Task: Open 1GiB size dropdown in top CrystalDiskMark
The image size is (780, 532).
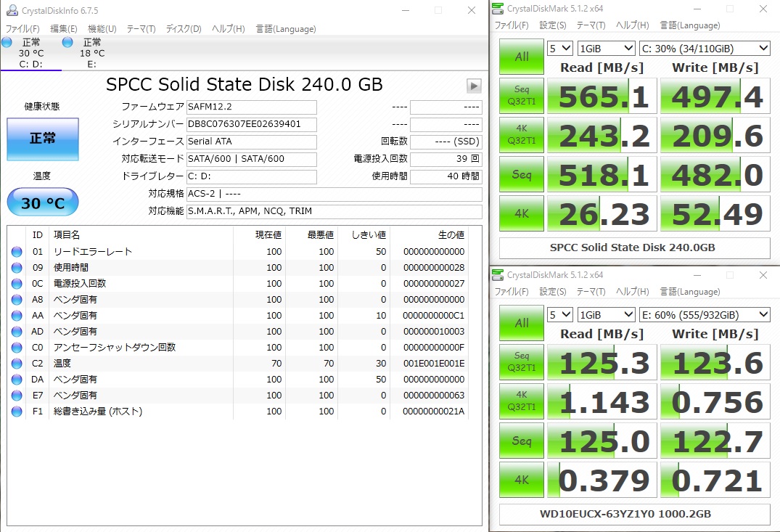Action: 607,49
